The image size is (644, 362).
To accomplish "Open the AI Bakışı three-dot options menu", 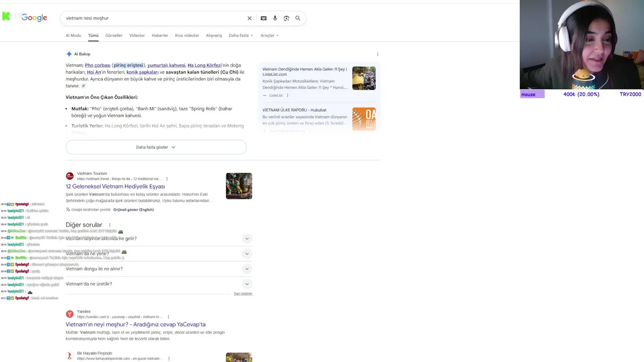I will [378, 54].
